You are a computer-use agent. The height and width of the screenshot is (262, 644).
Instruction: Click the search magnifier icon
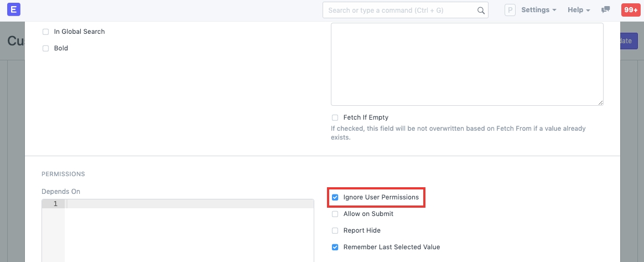pos(481,11)
